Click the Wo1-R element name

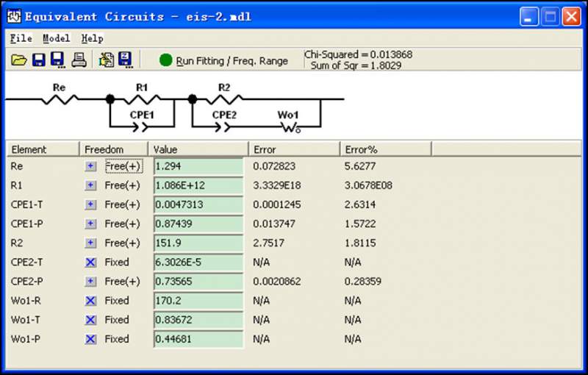pos(26,301)
